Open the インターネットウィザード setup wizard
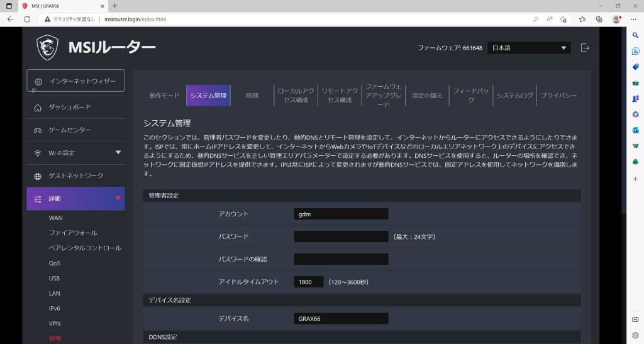The height and width of the screenshot is (344, 644). tap(75, 81)
